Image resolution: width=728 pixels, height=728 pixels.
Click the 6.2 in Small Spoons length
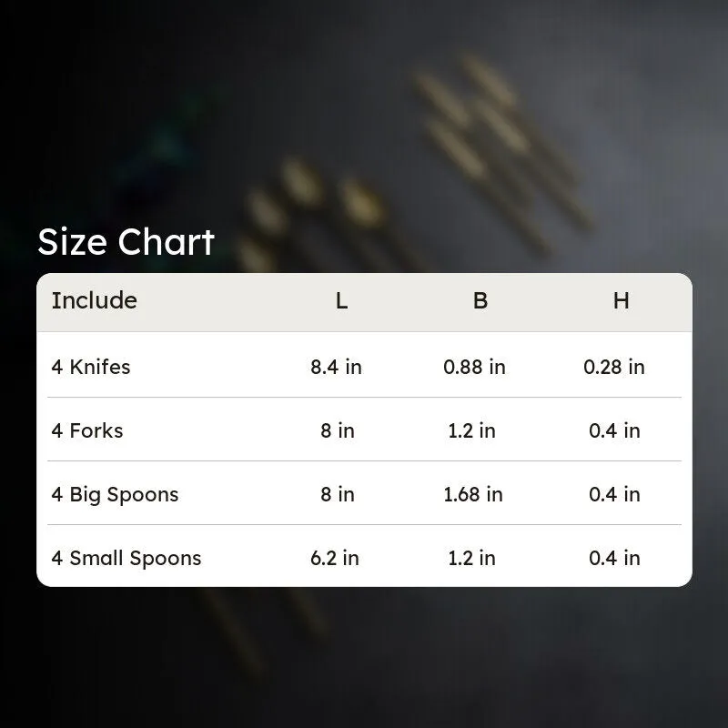tap(335, 558)
